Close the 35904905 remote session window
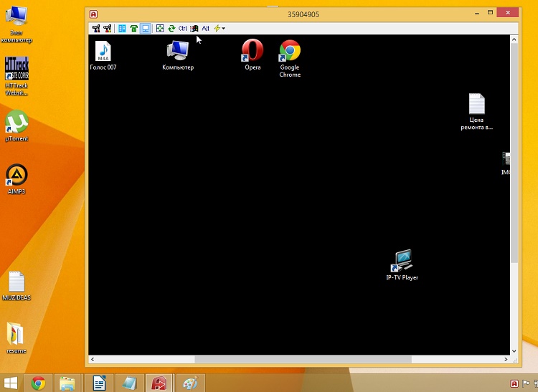Screen dimensions: 538x392 pos(508,13)
